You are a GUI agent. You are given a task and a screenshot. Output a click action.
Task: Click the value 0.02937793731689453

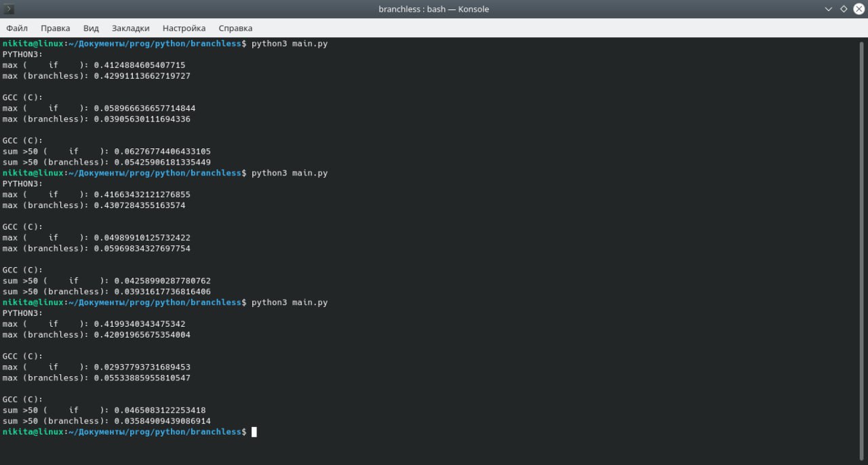pos(142,367)
